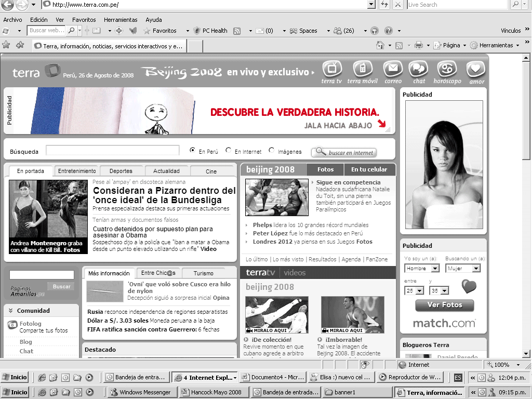Refresh the page using the refresh icon

pos(384,5)
